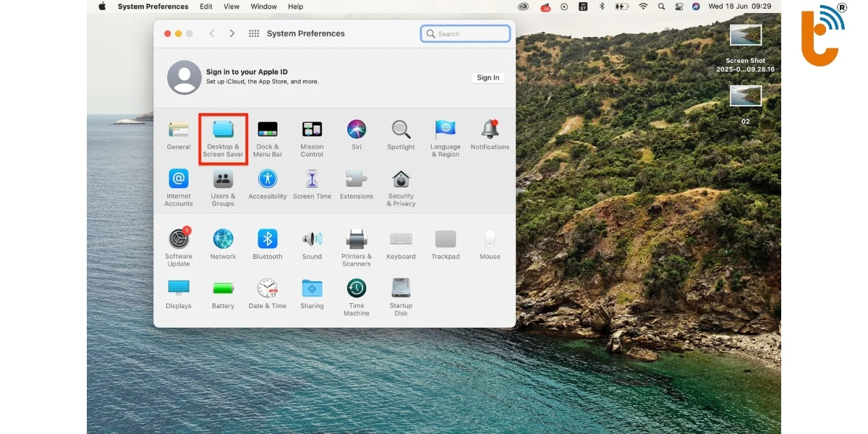The height and width of the screenshot is (434, 868).
Task: Open Language & Region preferences
Action: point(445,134)
